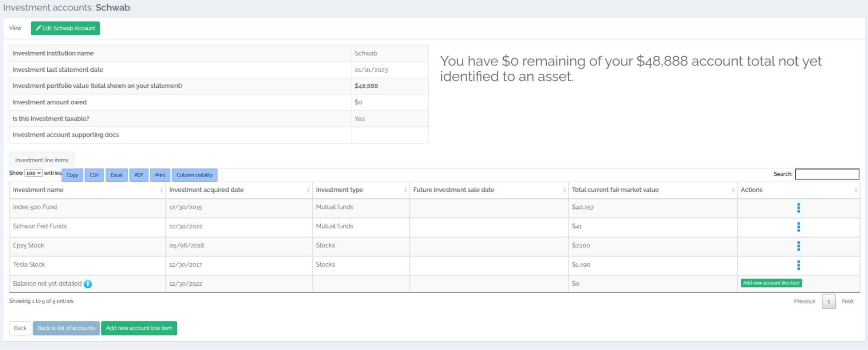Image resolution: width=868 pixels, height=350 pixels.
Task: Click the $48,888 portfolio value
Action: point(366,86)
